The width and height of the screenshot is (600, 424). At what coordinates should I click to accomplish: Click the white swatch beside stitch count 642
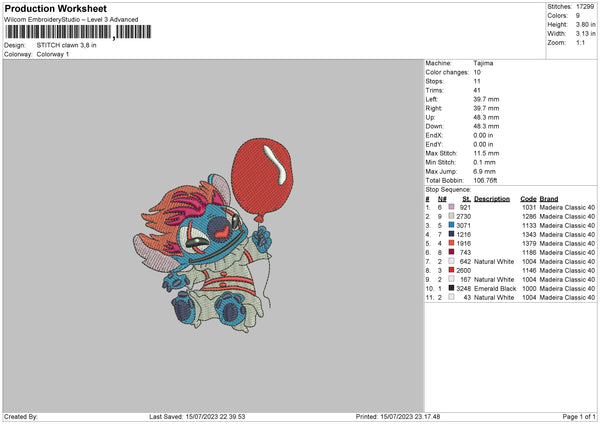click(451, 261)
